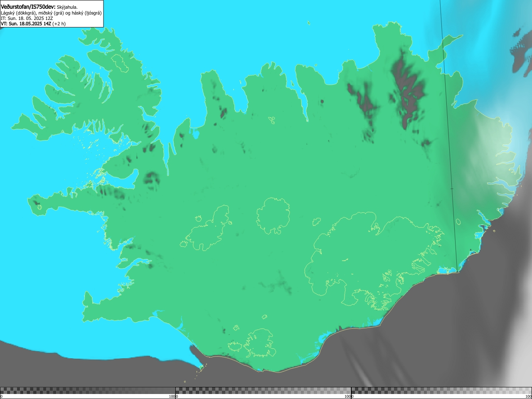Click the 'Lágský (dökkgrá), miðský (grá) og háský (ljósgrá)' legend line

click(x=51, y=13)
